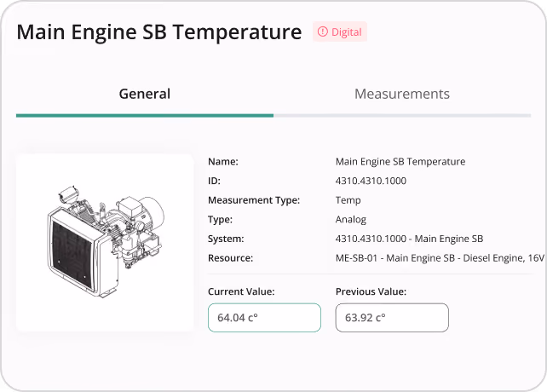
Task: Select the General tab
Action: 145,94
